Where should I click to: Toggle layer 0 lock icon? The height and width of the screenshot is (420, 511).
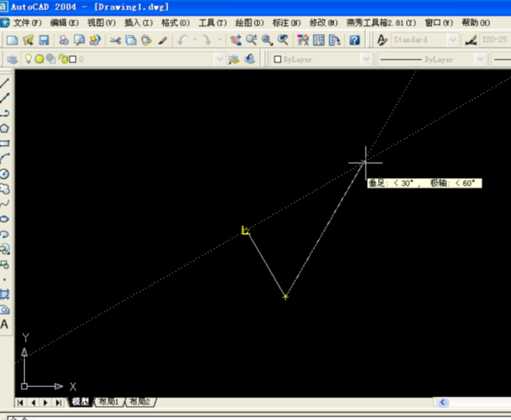pyautogui.click(x=63, y=59)
